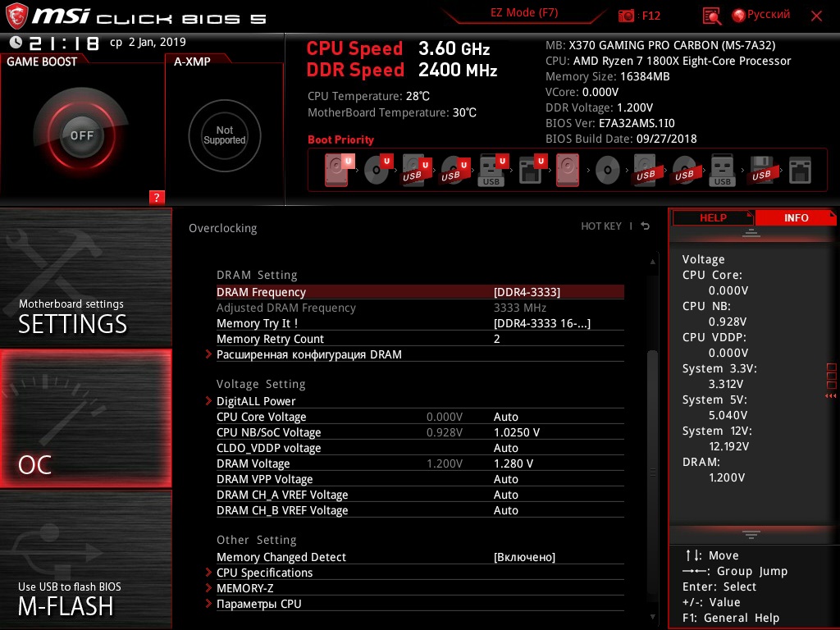Click the time display 21:18

point(64,43)
